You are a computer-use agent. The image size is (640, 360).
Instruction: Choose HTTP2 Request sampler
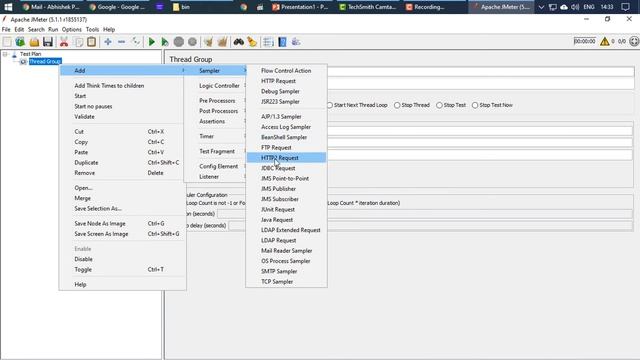pyautogui.click(x=286, y=158)
